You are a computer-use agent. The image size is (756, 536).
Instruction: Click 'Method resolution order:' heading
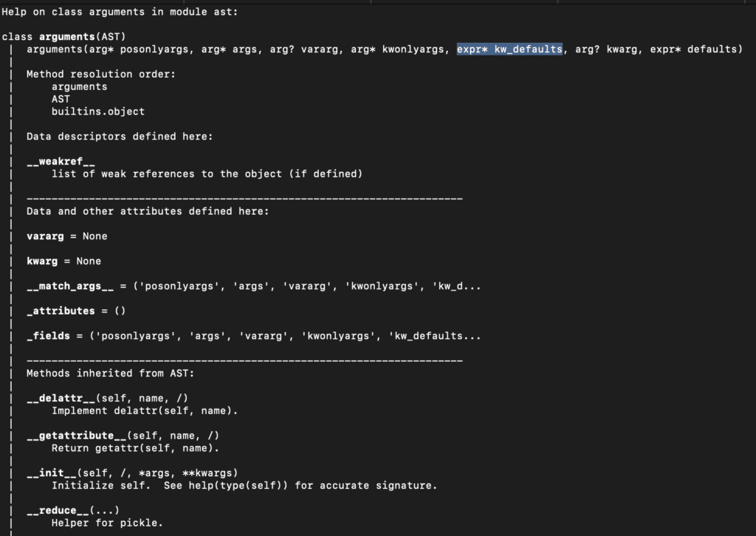click(x=101, y=75)
